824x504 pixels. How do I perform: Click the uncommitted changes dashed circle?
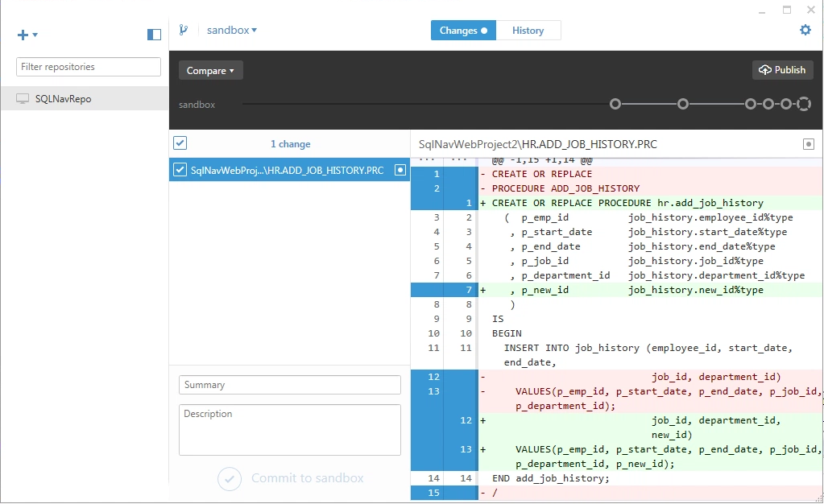[x=804, y=104]
